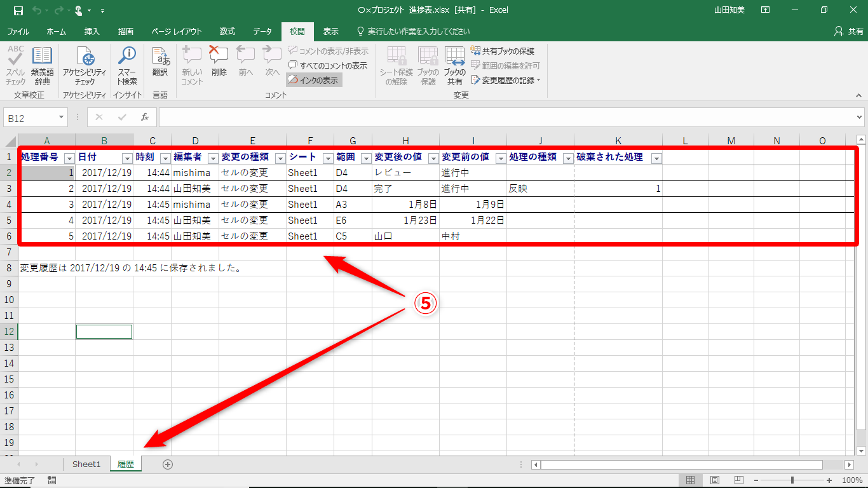Switch to Normal view in status bar
This screenshot has width=868, height=488.
pos(691,480)
